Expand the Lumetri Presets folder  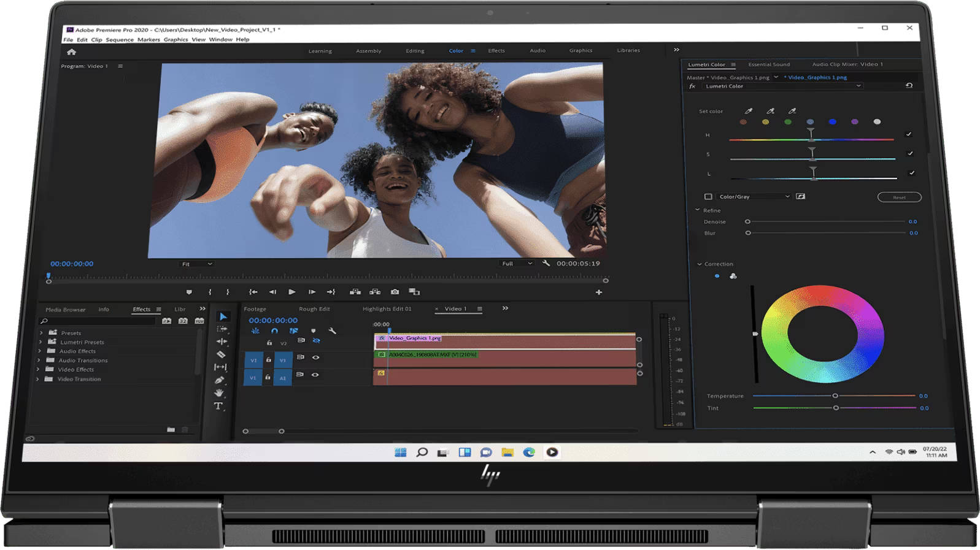click(41, 342)
